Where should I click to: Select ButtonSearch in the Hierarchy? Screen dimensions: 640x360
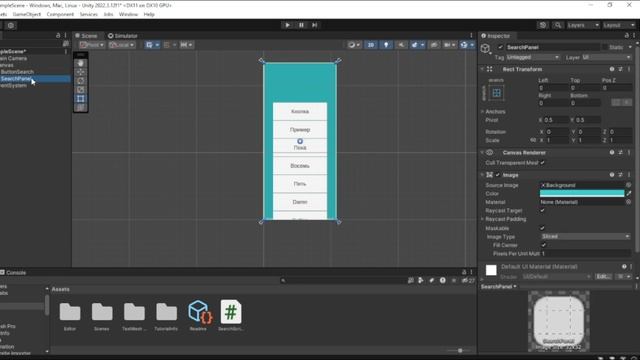pos(17,72)
